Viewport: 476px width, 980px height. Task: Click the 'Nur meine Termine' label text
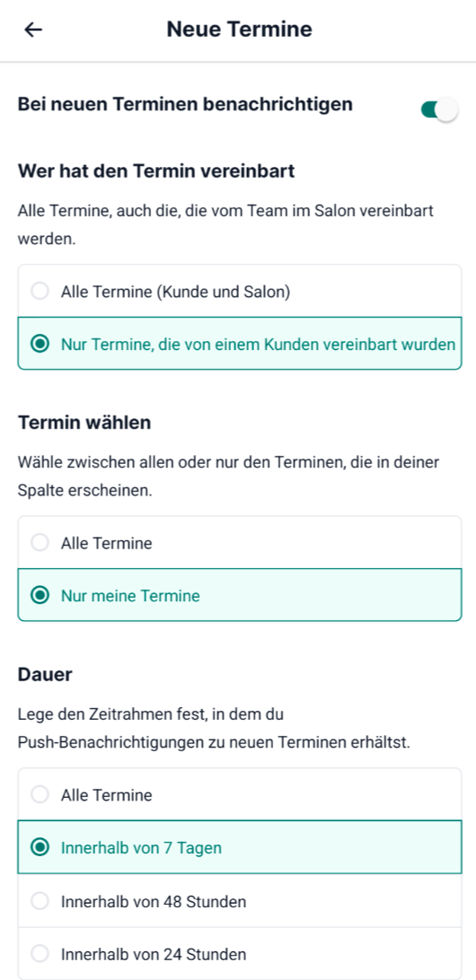[x=130, y=596]
